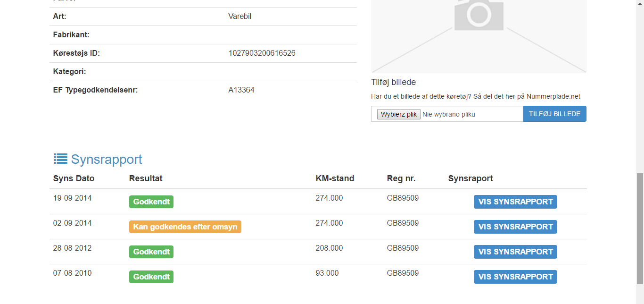Click the 'KM-stand' column header
The image size is (644, 304).
(335, 178)
